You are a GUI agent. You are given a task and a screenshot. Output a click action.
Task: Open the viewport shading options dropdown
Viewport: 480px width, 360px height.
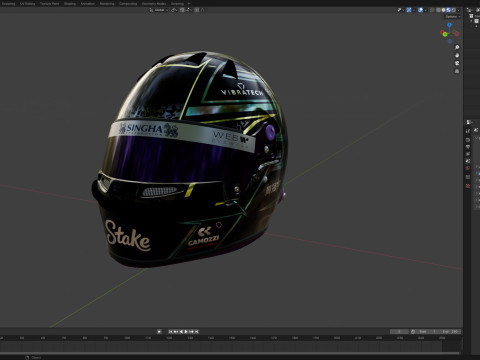coord(458,10)
